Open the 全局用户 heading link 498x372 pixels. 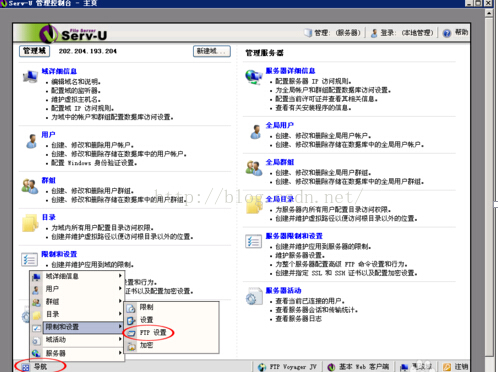coord(280,125)
